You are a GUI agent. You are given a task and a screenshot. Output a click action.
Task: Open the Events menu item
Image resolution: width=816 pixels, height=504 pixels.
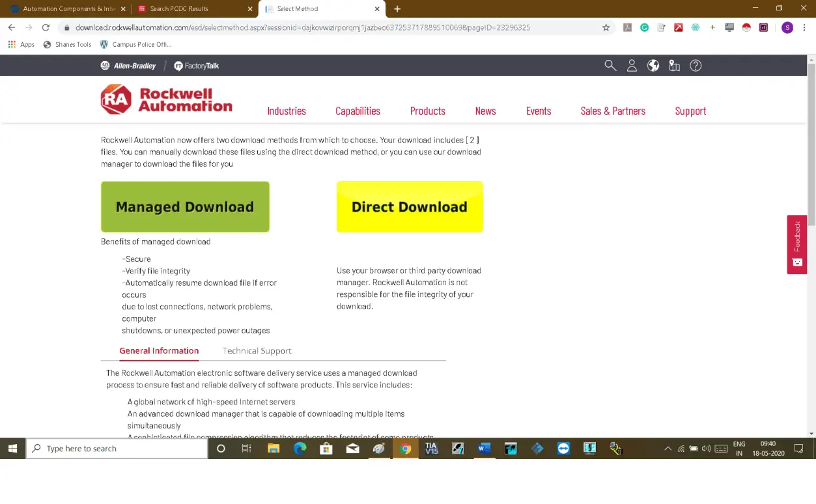click(539, 111)
